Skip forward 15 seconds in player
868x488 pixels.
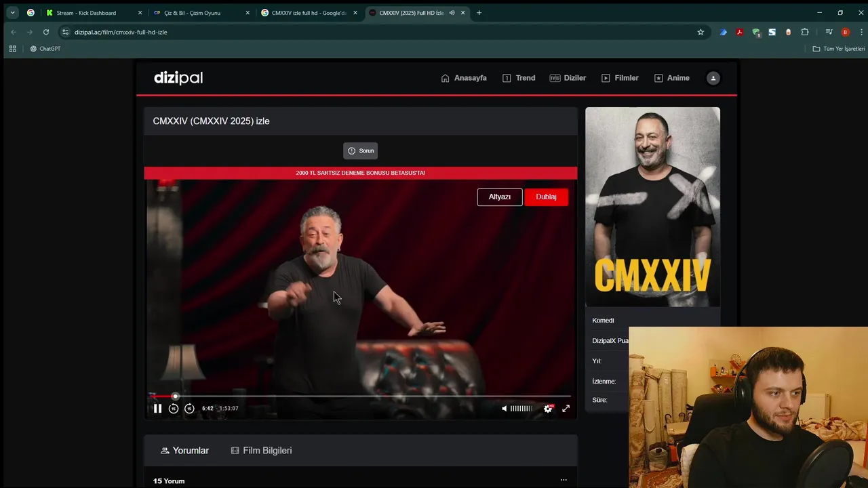[190, 409]
